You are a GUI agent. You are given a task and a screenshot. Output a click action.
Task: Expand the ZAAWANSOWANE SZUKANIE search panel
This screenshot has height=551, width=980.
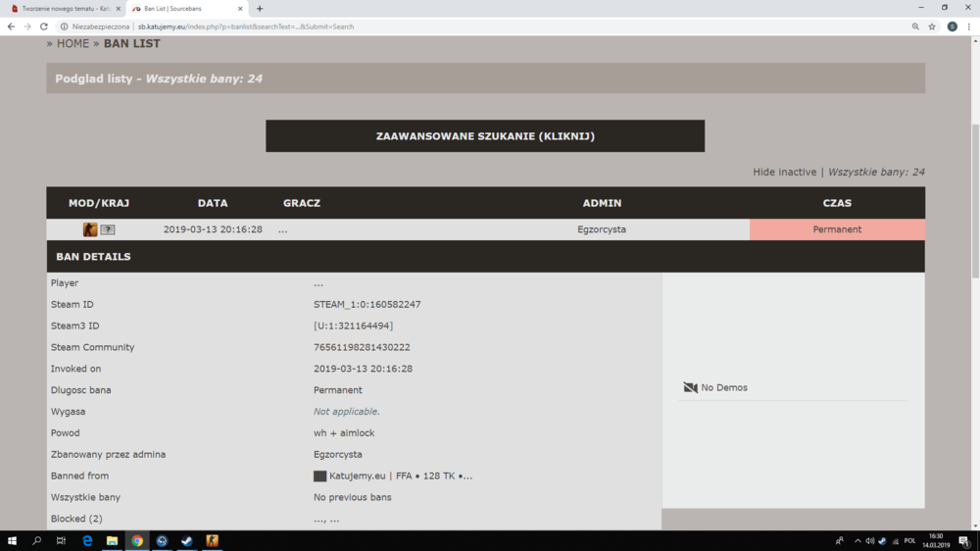(485, 135)
